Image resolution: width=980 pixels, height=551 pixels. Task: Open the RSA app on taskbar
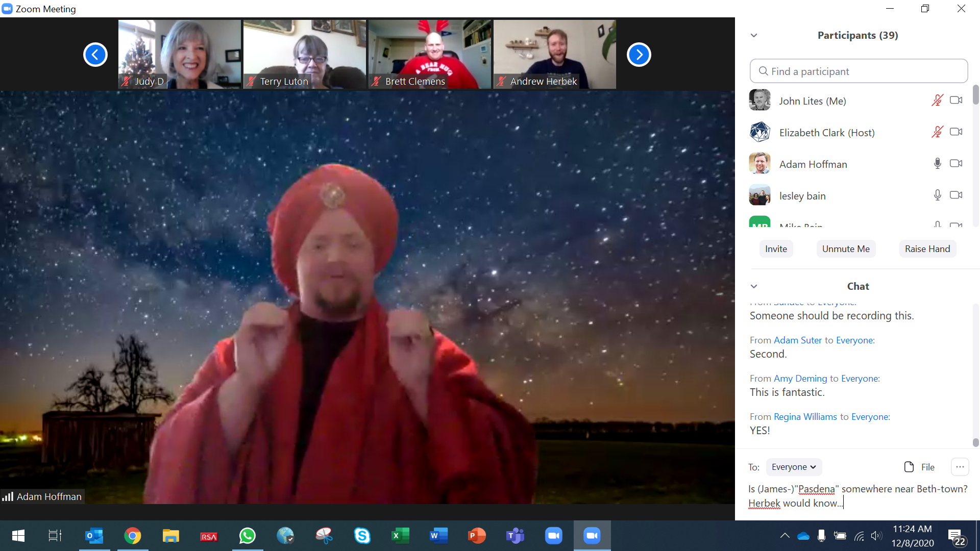point(209,536)
